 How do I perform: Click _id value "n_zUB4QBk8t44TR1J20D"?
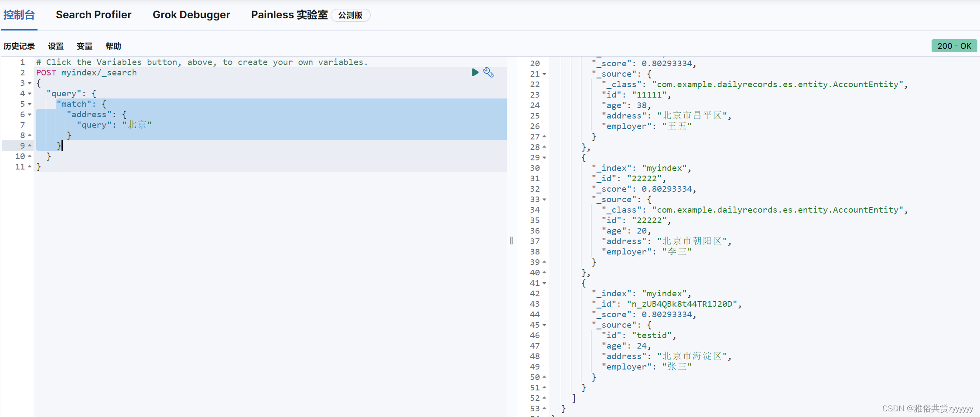[682, 304]
